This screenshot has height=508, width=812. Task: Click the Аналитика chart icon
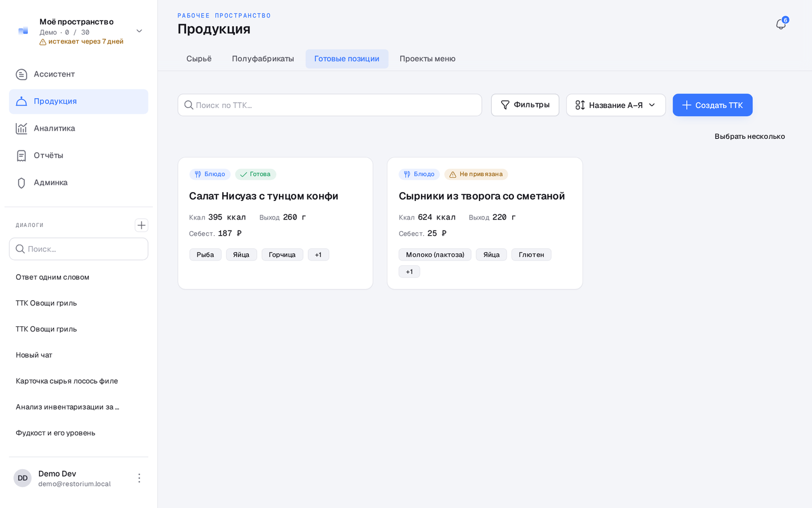tap(21, 128)
